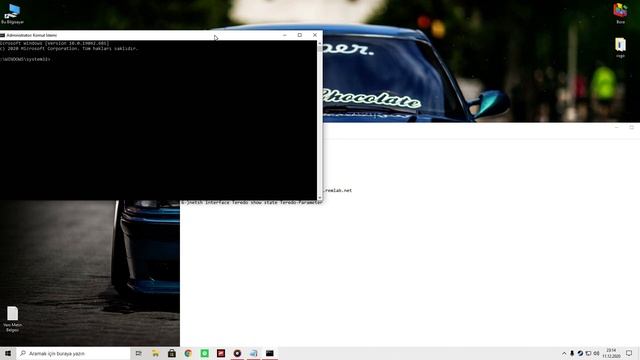Screen dimensions: 640x360
Task: Switch to the Notepad taskbar icon
Action: coord(253,353)
